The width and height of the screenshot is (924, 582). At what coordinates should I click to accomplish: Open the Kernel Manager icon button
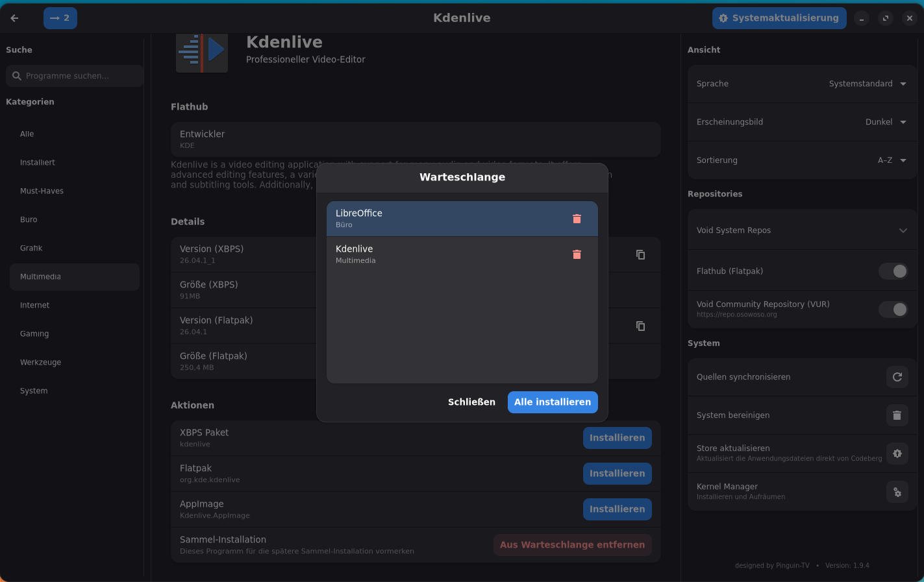pos(897,492)
